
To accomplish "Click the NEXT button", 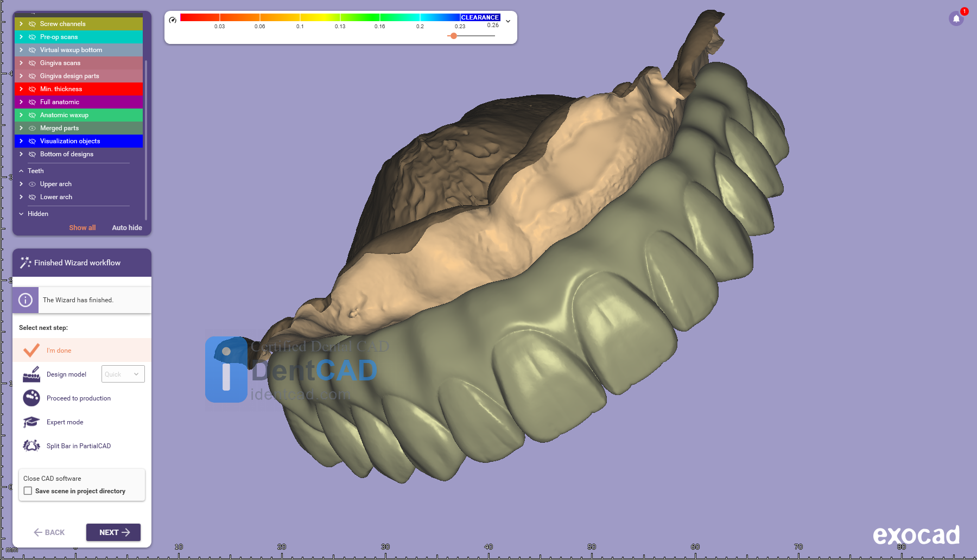I will 113,532.
